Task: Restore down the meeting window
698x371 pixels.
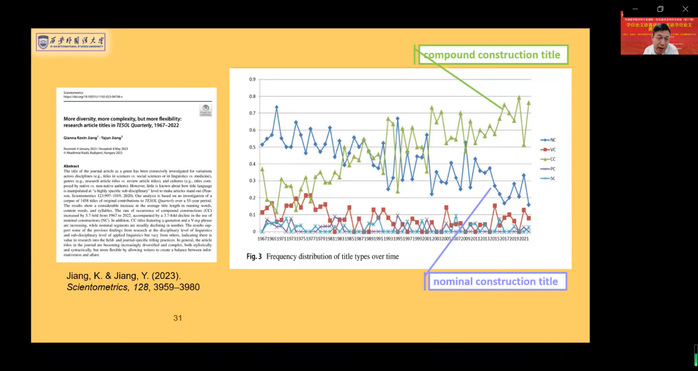Action: [x=660, y=9]
